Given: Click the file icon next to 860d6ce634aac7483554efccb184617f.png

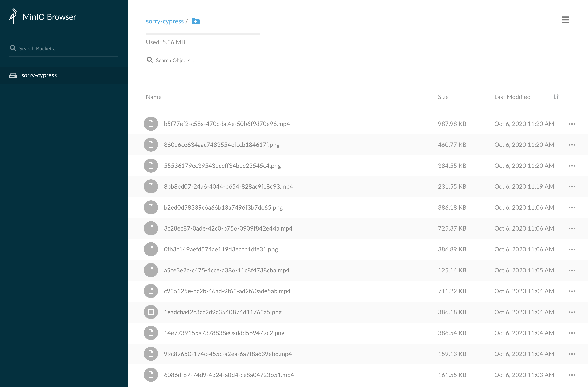Looking at the screenshot, I should point(151,144).
